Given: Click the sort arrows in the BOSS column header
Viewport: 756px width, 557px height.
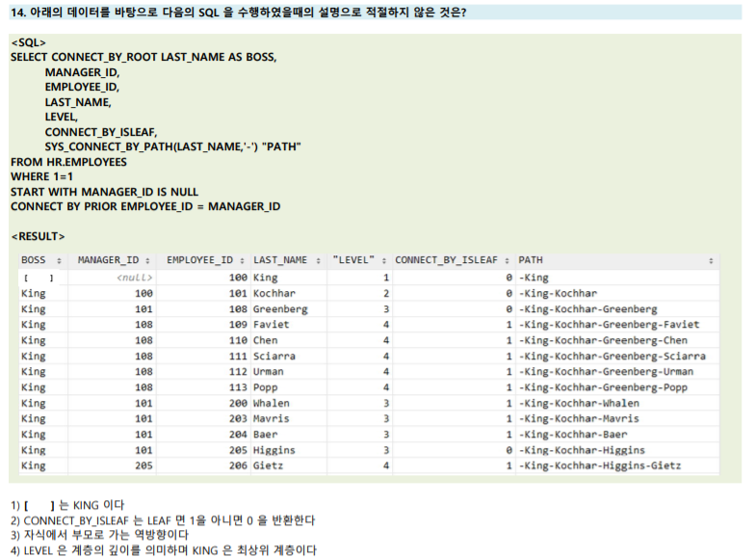Looking at the screenshot, I should (x=59, y=261).
